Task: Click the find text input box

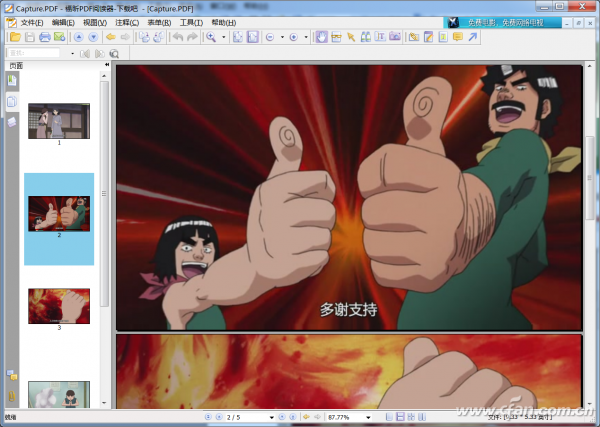Action: [34, 53]
